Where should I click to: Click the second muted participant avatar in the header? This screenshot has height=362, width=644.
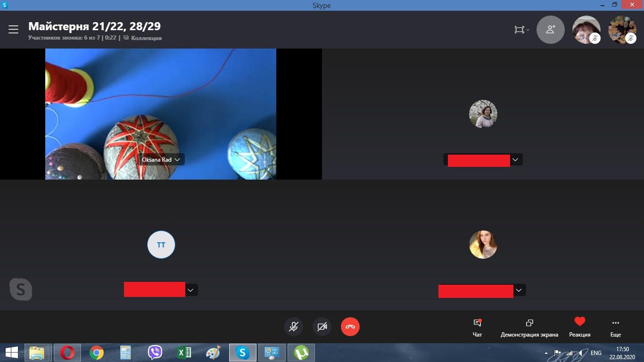click(x=622, y=30)
